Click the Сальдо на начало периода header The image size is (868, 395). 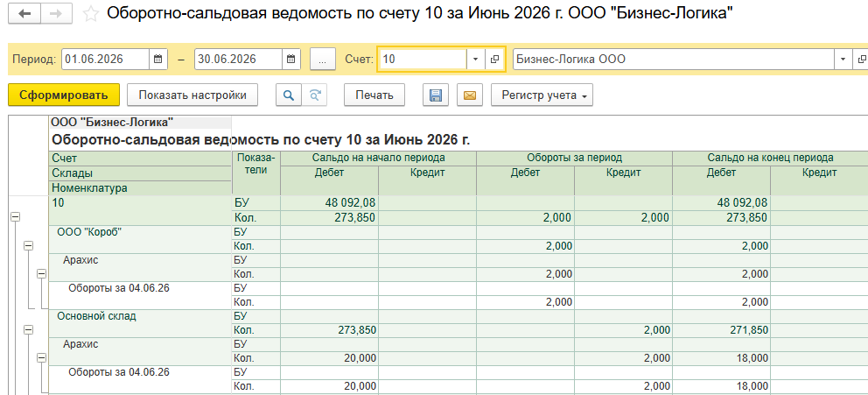tap(378, 158)
